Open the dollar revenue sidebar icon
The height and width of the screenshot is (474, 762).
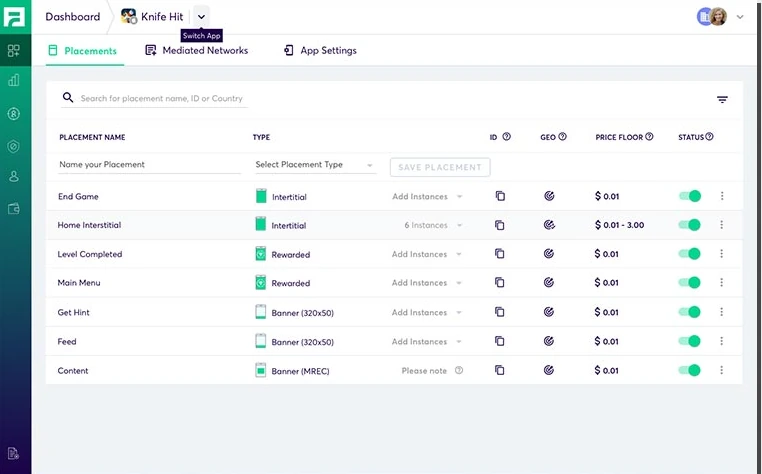(14, 114)
